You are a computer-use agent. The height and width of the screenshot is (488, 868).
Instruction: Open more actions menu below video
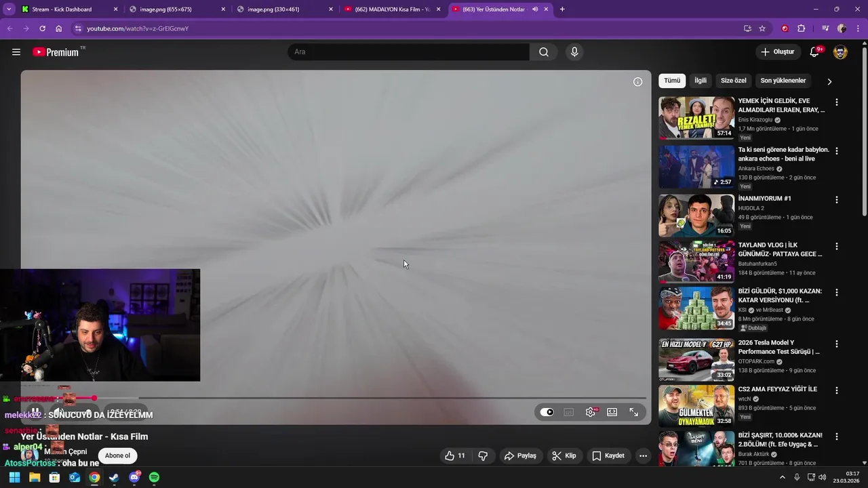click(643, 455)
